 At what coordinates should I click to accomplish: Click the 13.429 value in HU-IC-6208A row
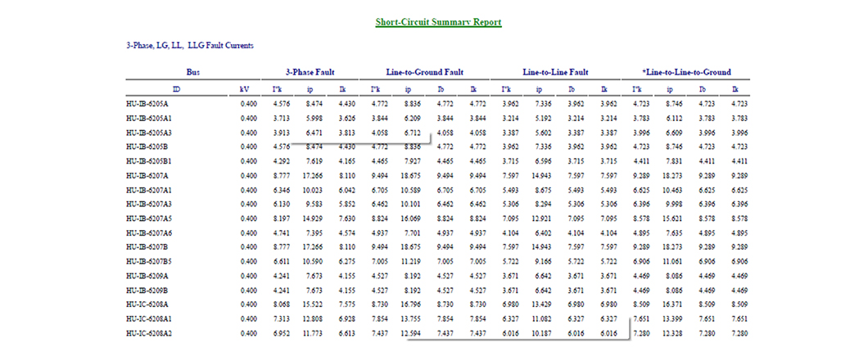540,304
